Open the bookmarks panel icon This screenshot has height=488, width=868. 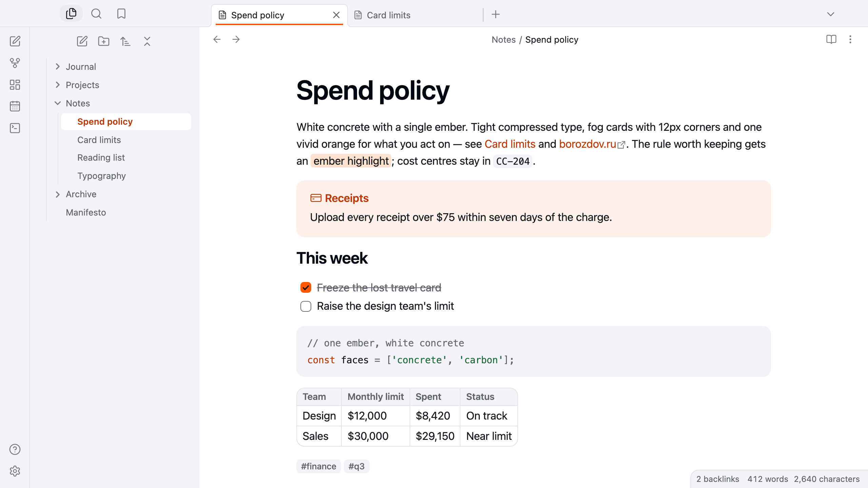click(121, 14)
